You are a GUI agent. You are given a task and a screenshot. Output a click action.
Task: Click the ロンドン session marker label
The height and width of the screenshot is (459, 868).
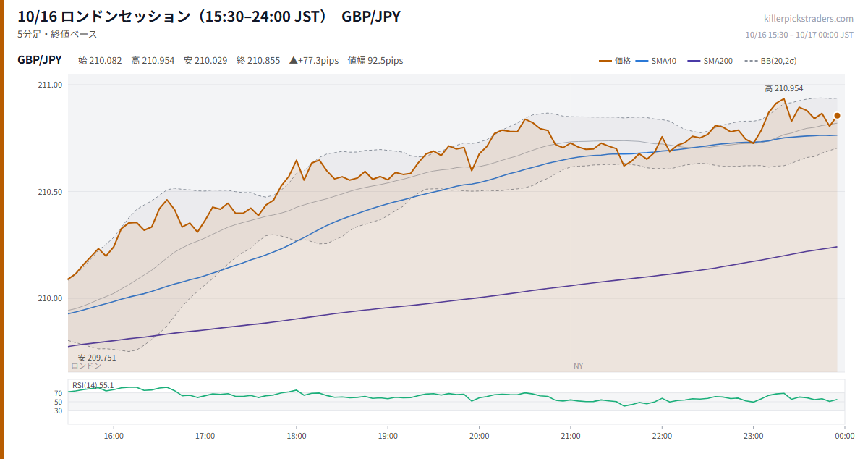click(x=86, y=366)
